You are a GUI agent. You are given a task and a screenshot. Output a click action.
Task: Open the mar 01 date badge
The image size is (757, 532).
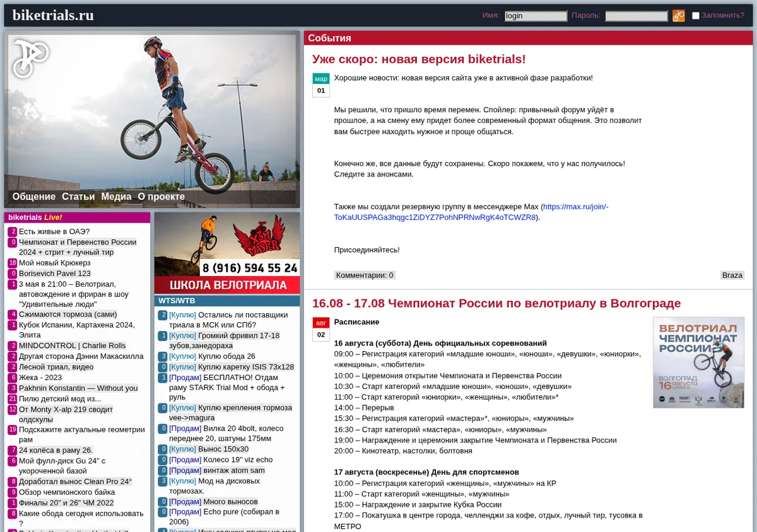click(x=321, y=85)
